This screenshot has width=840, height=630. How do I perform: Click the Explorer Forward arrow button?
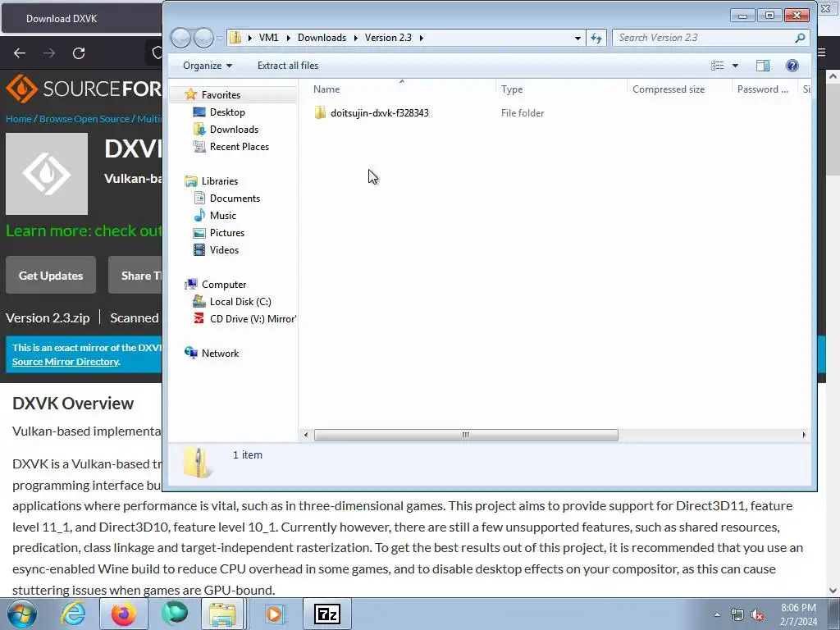[x=203, y=38]
